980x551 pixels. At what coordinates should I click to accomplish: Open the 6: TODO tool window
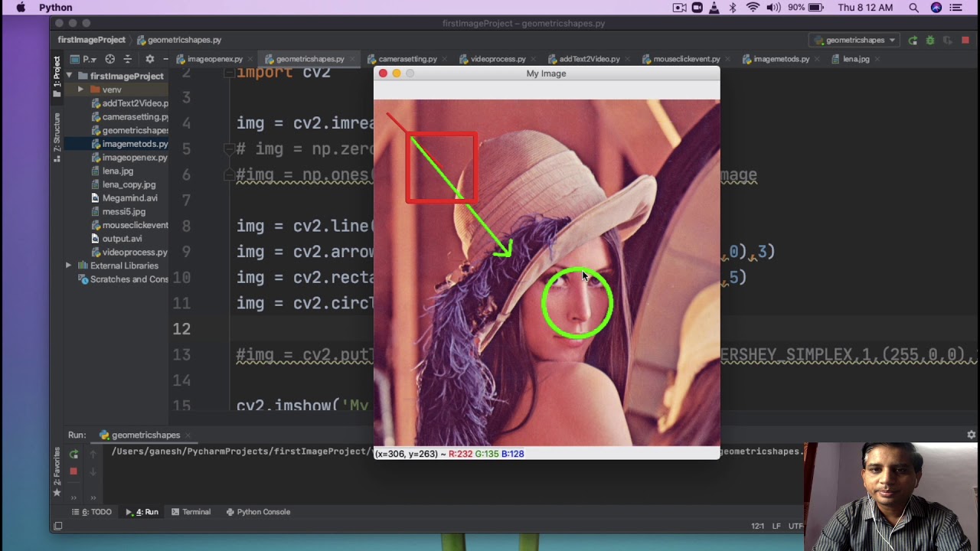click(92, 512)
